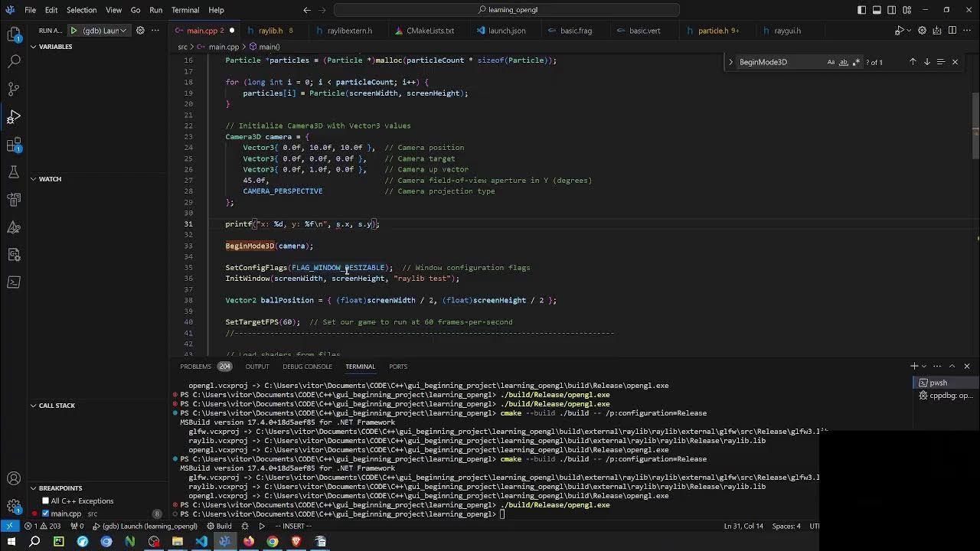Open editor more actions ellipsis
Screen dimensions: 980x551
click(968, 31)
